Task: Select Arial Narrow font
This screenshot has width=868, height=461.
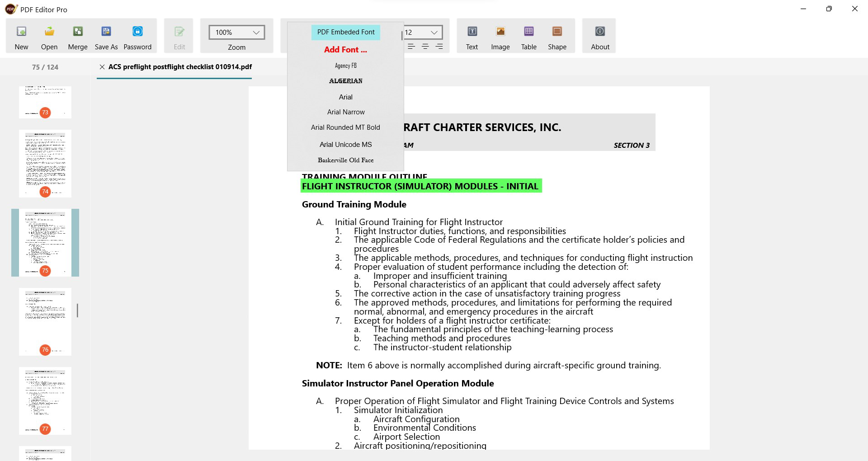Action: click(x=346, y=112)
